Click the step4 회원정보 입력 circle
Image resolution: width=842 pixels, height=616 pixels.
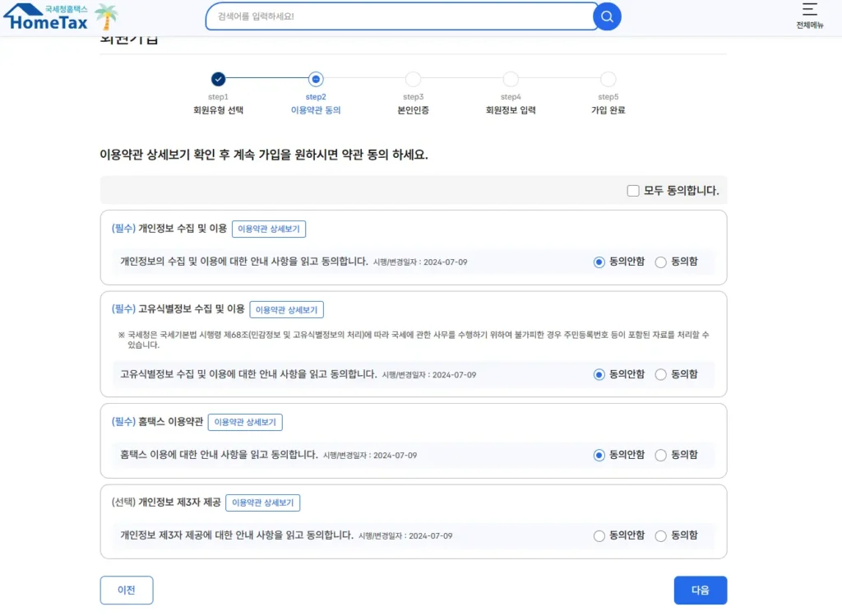pos(511,79)
